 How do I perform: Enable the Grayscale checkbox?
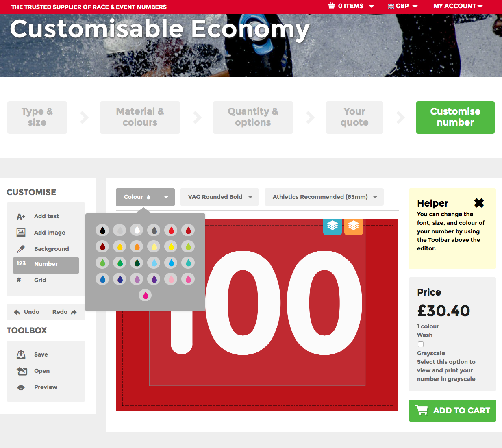tap(421, 344)
